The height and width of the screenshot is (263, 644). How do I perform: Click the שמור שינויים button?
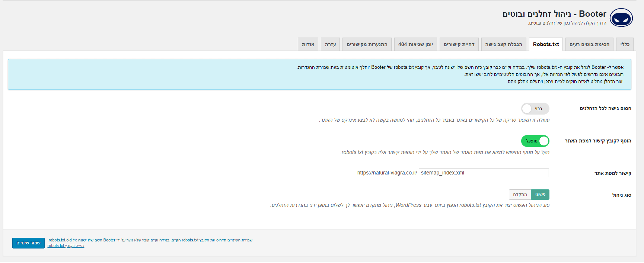pyautogui.click(x=28, y=243)
